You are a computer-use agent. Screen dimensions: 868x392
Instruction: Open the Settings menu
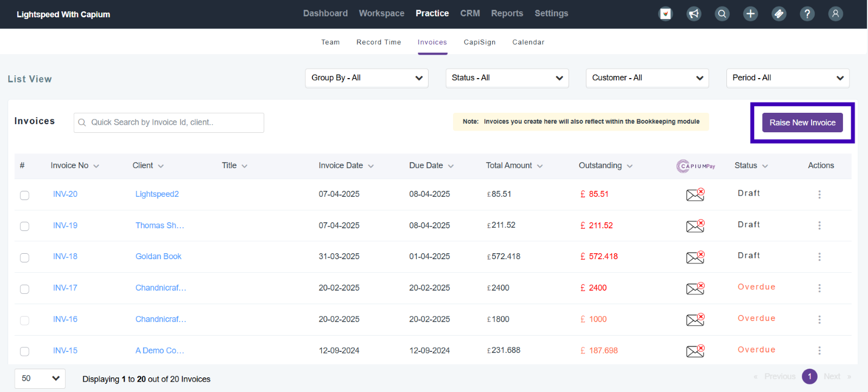551,13
